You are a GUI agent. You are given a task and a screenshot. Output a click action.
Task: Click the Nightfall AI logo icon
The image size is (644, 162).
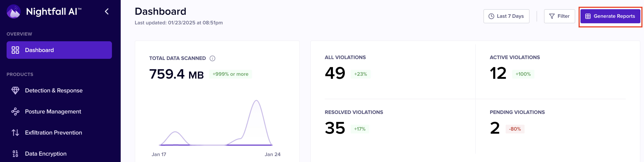coord(13,12)
